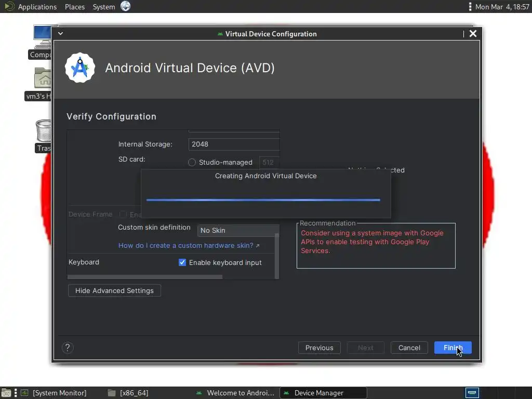
Task: Click the window menu chevron in title bar
Action: (x=60, y=34)
